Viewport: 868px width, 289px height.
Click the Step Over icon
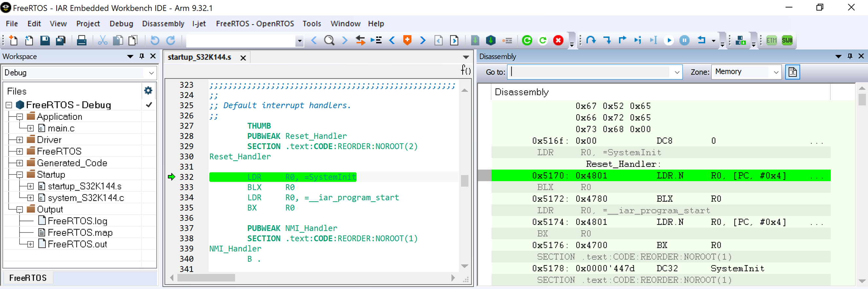point(591,40)
